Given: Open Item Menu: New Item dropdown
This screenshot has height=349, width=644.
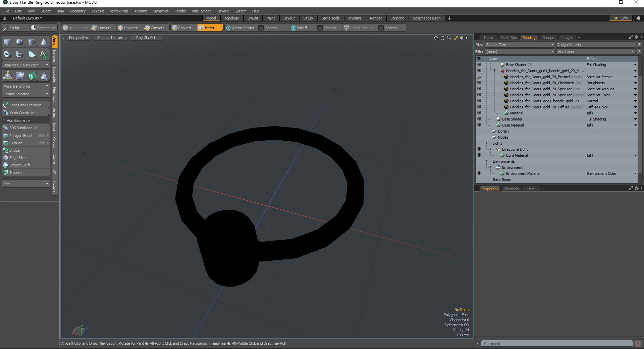Looking at the screenshot, I should point(26,65).
